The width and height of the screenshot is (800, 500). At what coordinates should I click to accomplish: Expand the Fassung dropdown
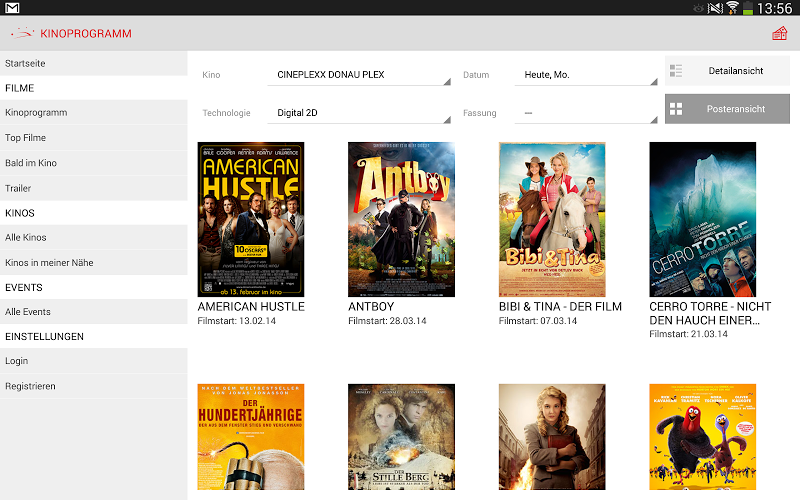pos(583,113)
